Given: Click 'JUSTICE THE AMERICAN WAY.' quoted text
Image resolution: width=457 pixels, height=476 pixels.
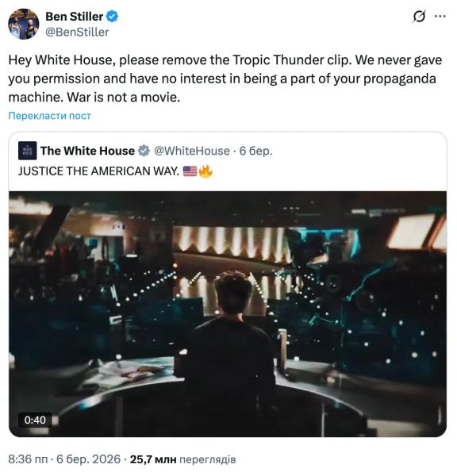Looking at the screenshot, I should click(x=98, y=171).
